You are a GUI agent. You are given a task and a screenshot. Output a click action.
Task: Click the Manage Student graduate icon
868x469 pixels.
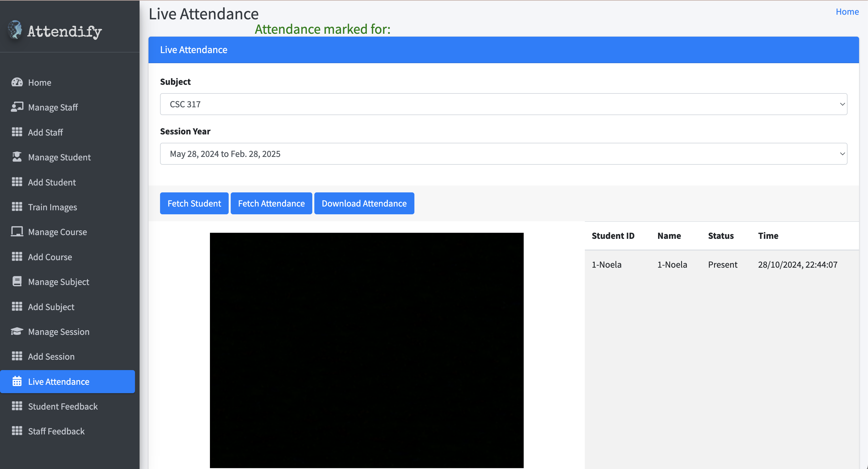click(17, 157)
